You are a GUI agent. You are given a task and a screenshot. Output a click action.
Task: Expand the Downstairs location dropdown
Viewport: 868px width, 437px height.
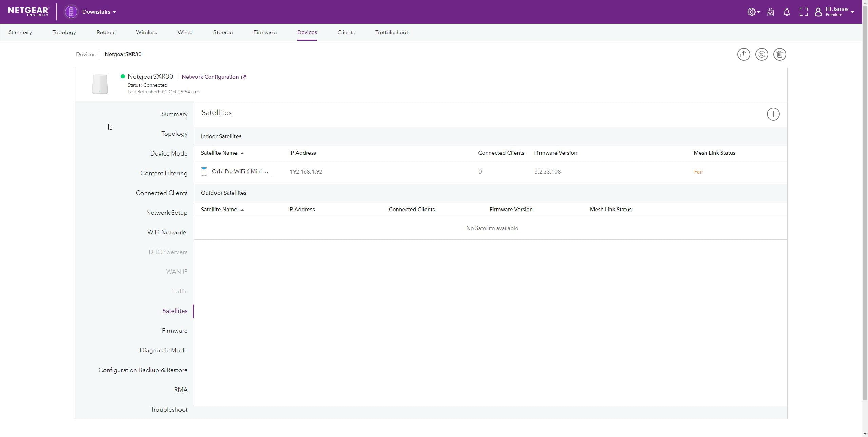tap(99, 12)
